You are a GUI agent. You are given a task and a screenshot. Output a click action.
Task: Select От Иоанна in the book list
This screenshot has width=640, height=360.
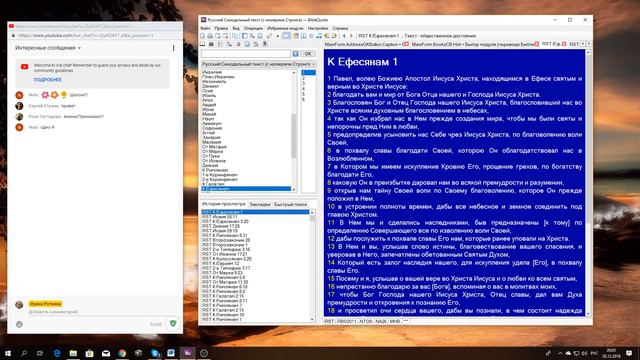[214, 161]
